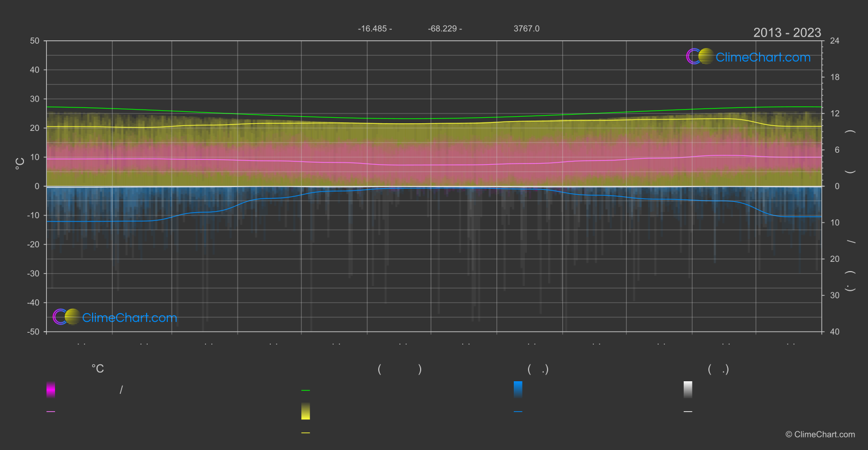The image size is (868, 450).
Task: Select the yellow sunshine line legend marker
Action: tap(306, 433)
